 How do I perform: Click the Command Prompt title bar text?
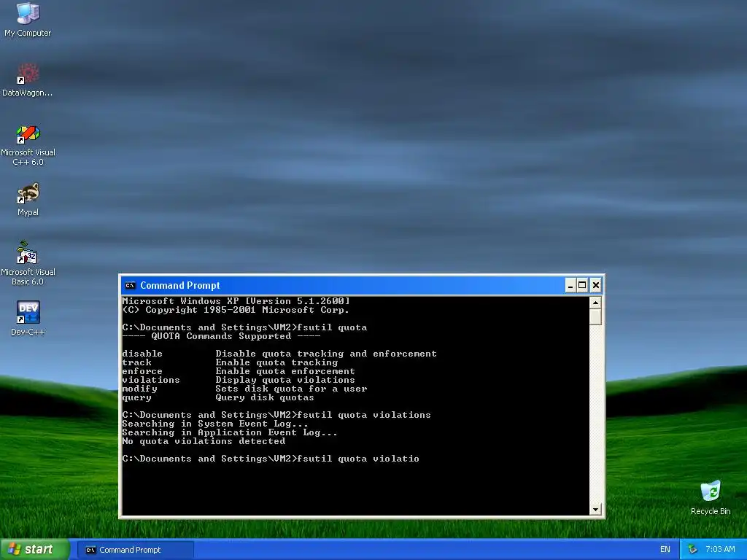click(x=180, y=285)
